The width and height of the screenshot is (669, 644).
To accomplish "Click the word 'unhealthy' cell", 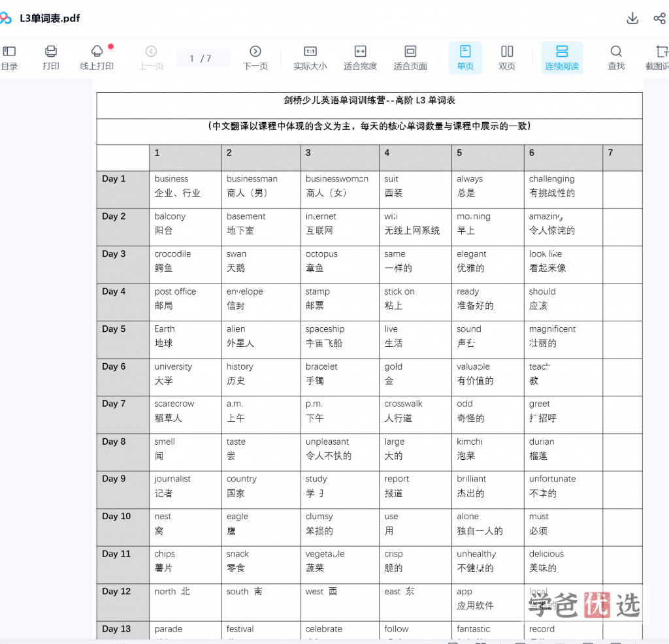I will click(x=487, y=565).
